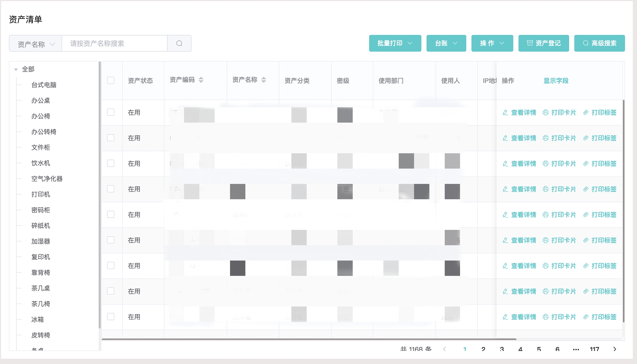This screenshot has width=637, height=364.
Task: Click pencil icon in first row's 查看详情
Action: tap(505, 113)
